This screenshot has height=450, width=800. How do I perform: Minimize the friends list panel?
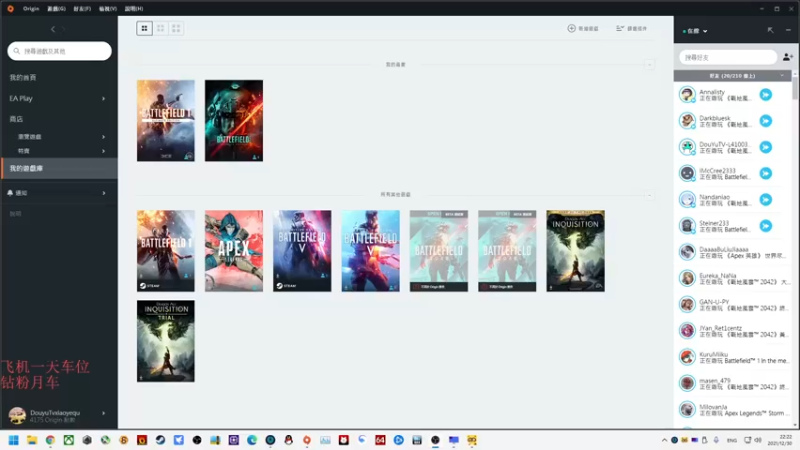788,31
